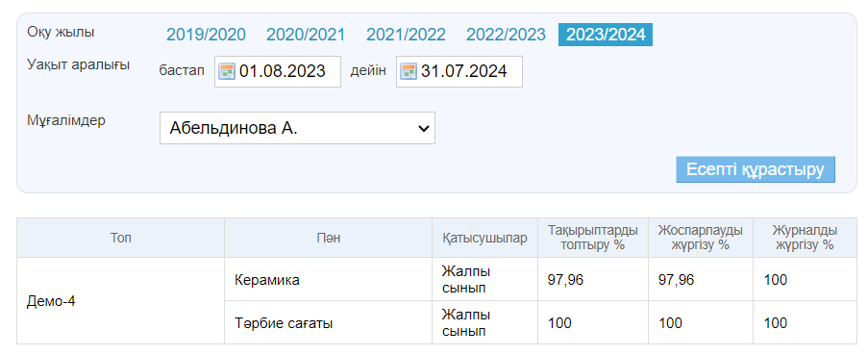Click Журналды жүргізу % column header
868x355 pixels.
pos(805,238)
